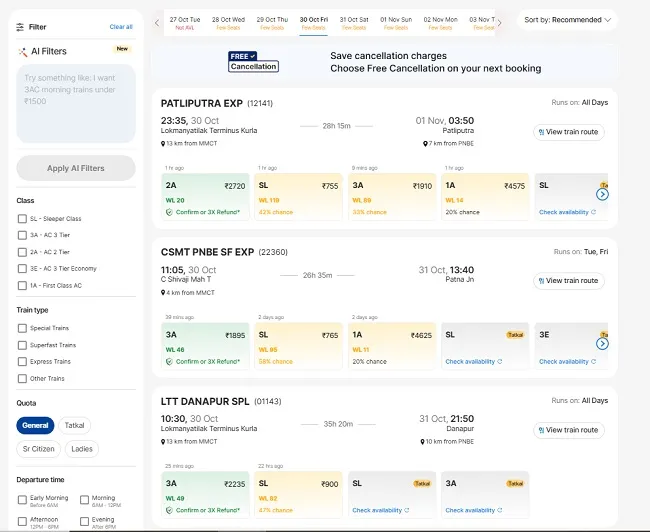Select Tatkal quota
This screenshot has width=650, height=532.
(75, 425)
